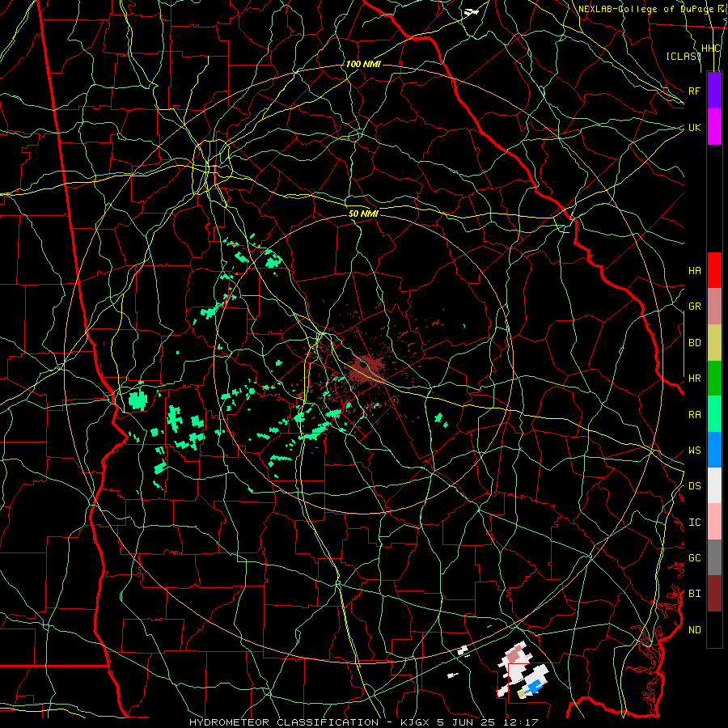
Task: Click the IC legend label
Action: (695, 523)
